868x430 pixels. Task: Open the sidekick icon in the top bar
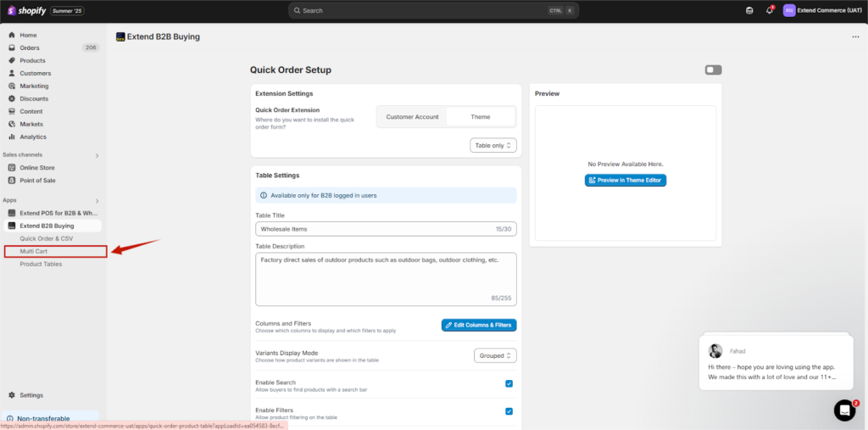tap(749, 10)
